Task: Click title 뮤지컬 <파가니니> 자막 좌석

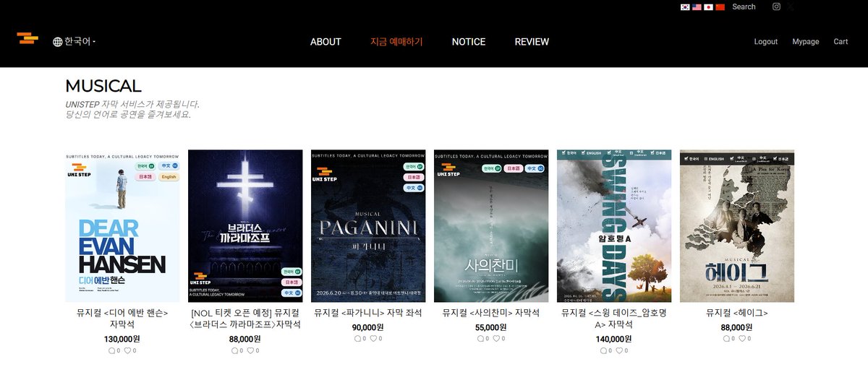Action: click(x=368, y=313)
